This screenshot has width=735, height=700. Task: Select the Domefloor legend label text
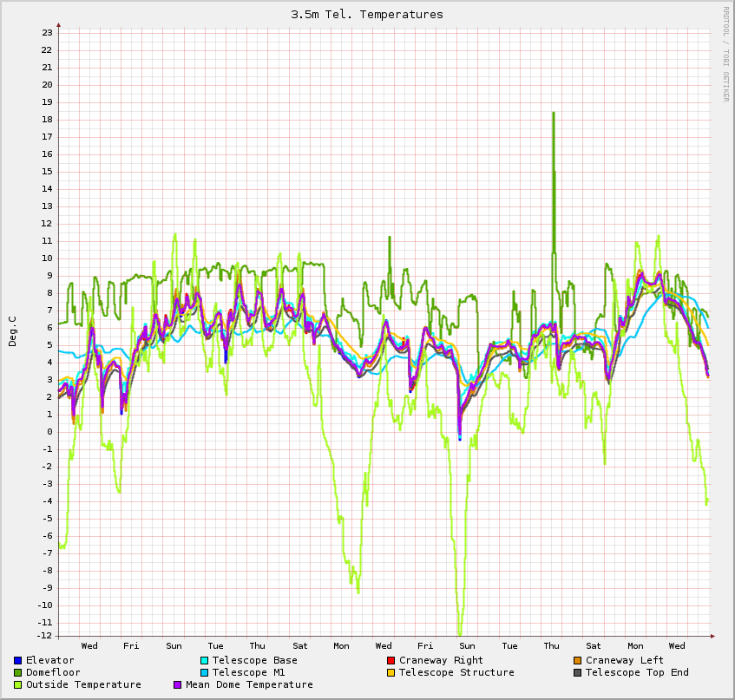(53, 672)
